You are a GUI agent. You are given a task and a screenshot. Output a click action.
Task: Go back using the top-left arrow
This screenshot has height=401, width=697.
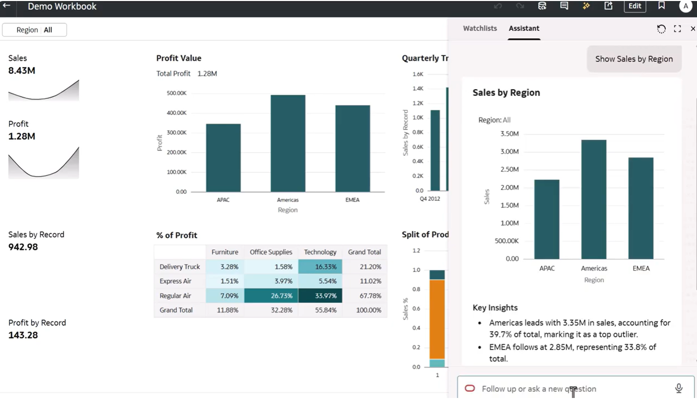(x=7, y=6)
